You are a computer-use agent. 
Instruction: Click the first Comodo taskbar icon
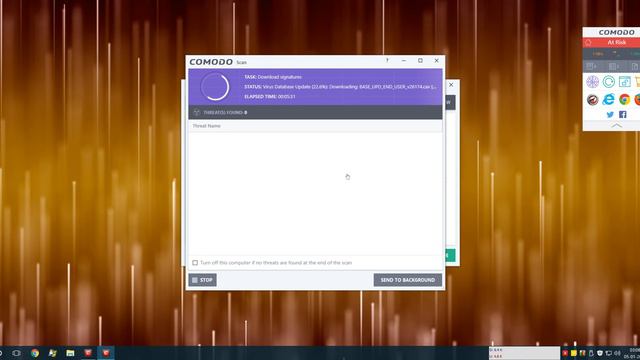(88, 353)
